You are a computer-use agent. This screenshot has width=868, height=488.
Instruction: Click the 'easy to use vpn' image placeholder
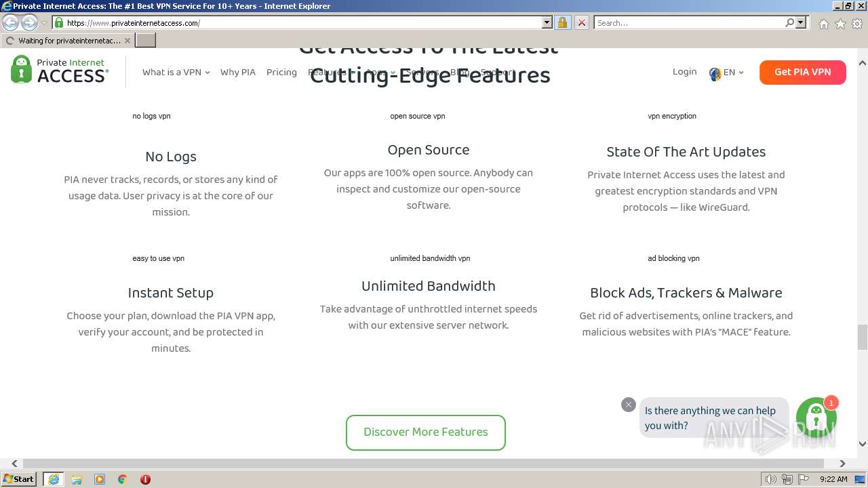pyautogui.click(x=159, y=258)
